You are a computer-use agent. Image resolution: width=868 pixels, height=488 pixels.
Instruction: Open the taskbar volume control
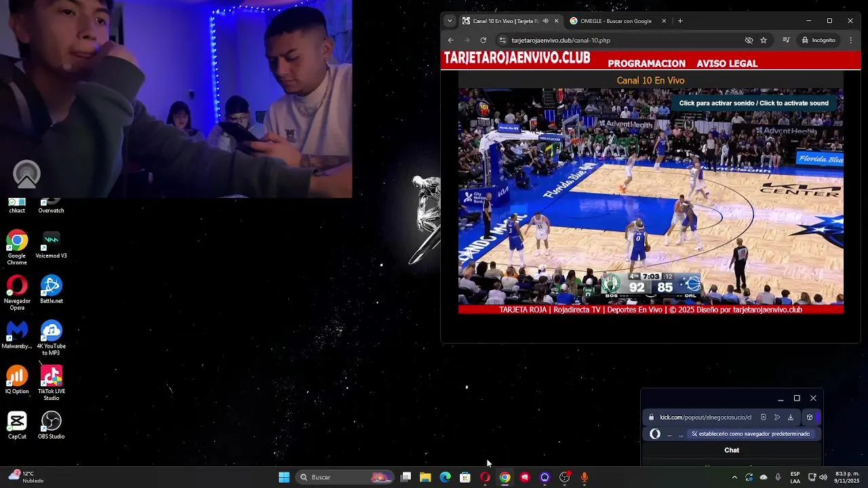pos(824,477)
